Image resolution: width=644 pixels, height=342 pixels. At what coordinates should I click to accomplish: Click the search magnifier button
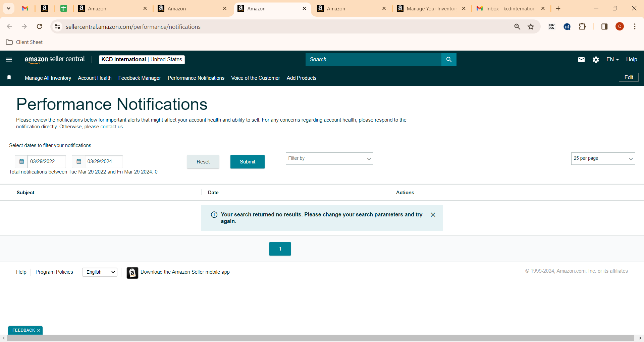click(449, 60)
